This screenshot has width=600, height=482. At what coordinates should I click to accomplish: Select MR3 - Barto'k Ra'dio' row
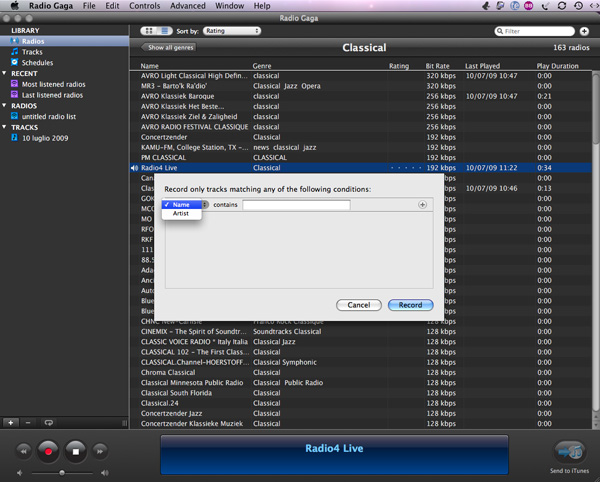[x=360, y=86]
